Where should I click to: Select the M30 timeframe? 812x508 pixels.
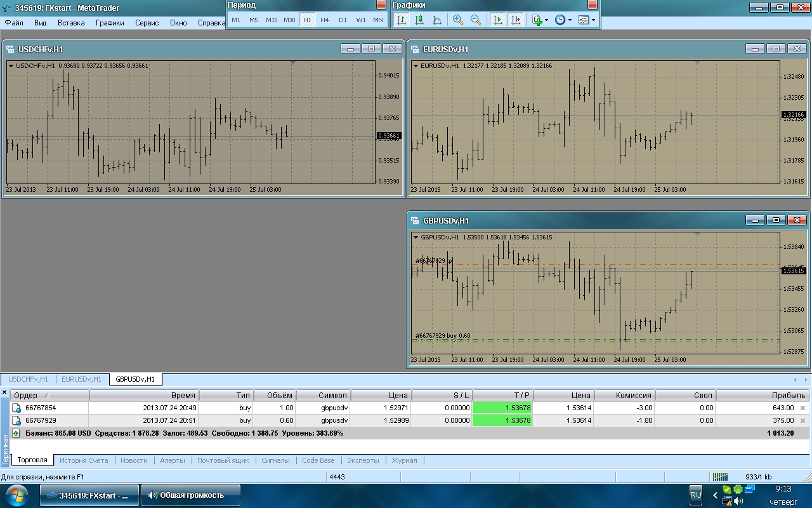click(289, 20)
